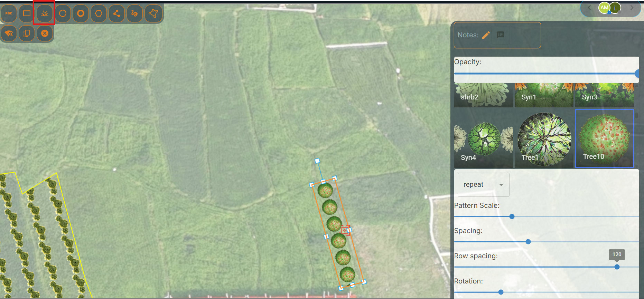Toggle the eye visibility inspect button

(9, 33)
